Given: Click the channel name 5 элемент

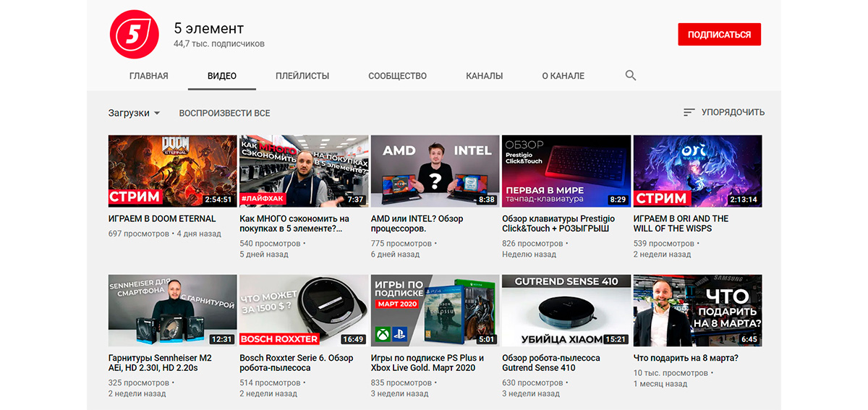Looking at the screenshot, I should pos(208,29).
